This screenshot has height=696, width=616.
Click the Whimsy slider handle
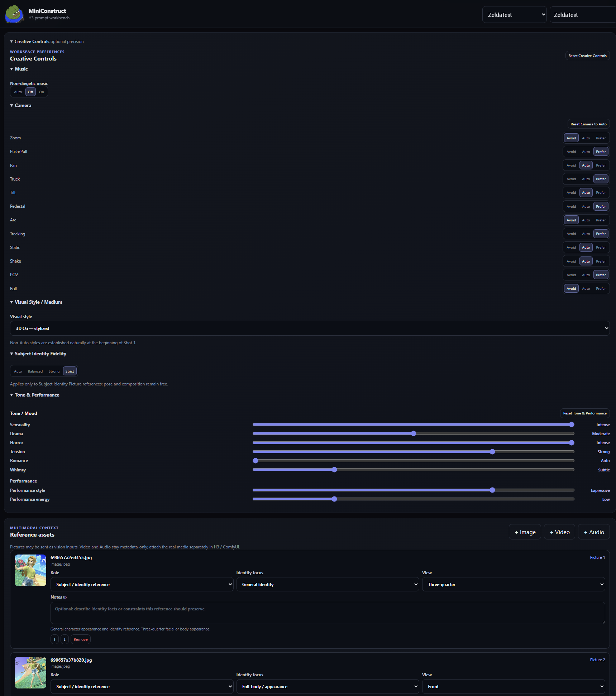click(x=334, y=470)
